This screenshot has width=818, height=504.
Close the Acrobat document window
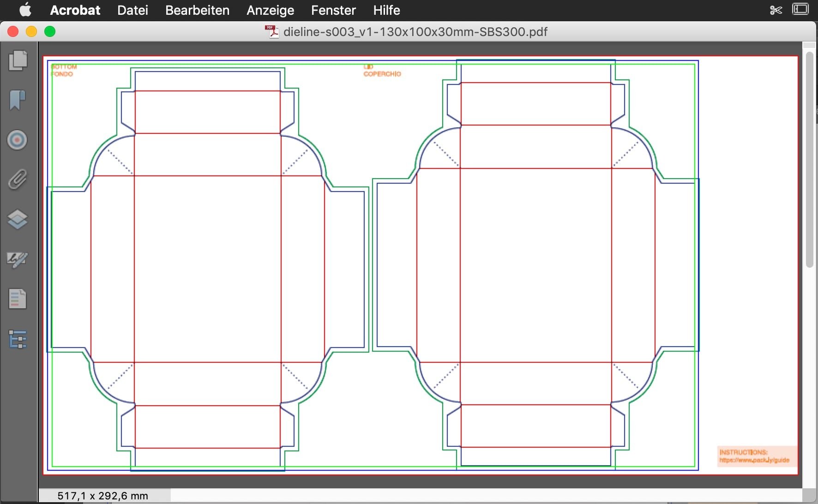[x=13, y=31]
